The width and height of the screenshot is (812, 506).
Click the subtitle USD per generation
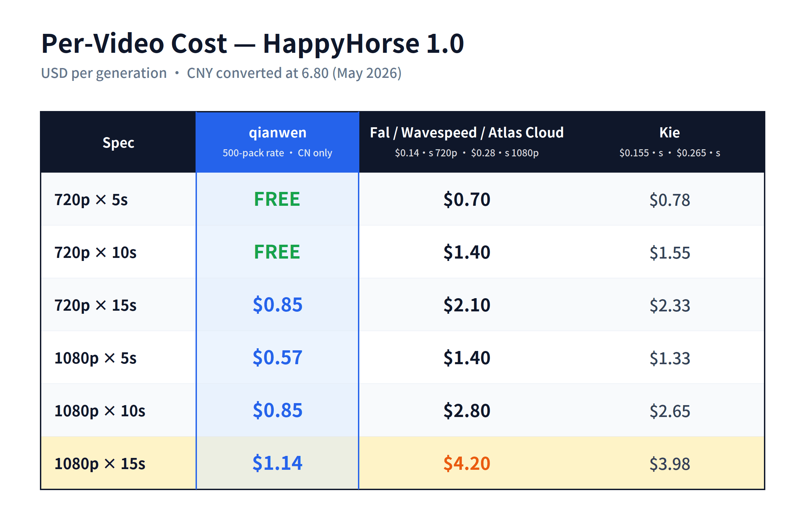104,73
